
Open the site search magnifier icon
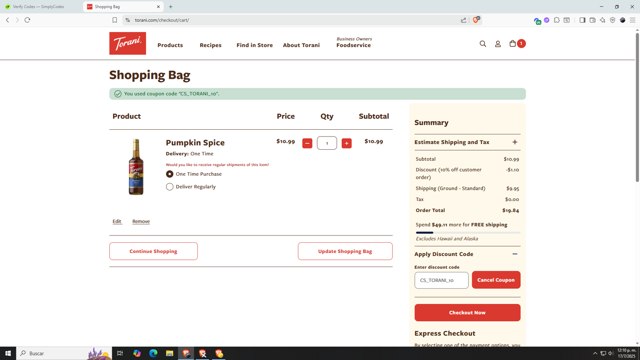(482, 44)
